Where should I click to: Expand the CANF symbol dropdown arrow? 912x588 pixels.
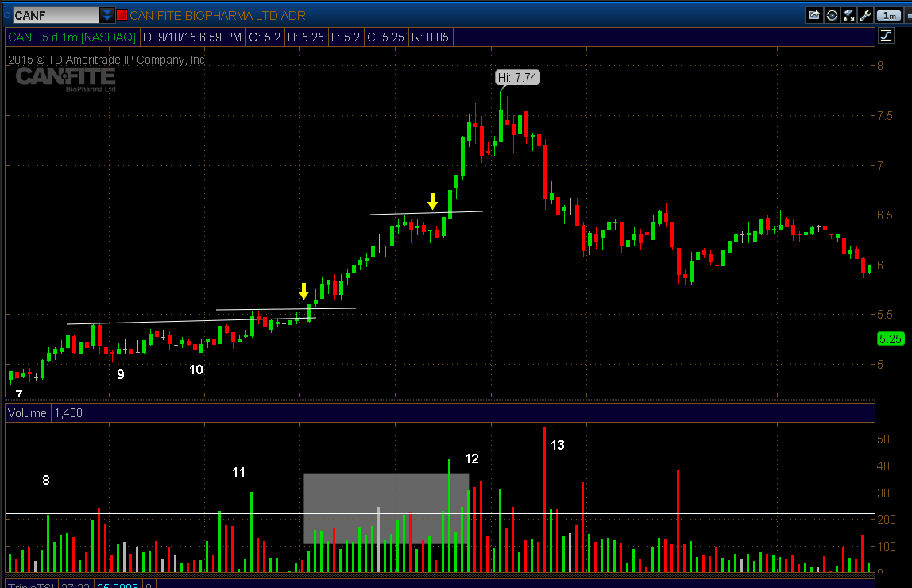107,15
